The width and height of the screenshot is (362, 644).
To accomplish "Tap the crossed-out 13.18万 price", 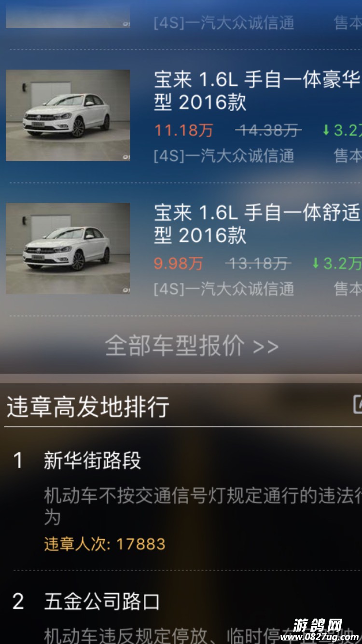I will (x=258, y=263).
